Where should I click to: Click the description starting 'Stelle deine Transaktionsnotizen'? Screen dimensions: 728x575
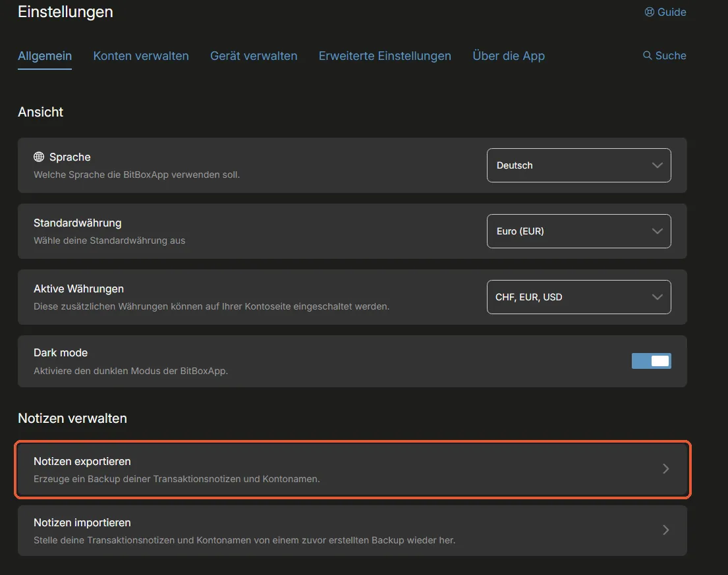click(244, 540)
